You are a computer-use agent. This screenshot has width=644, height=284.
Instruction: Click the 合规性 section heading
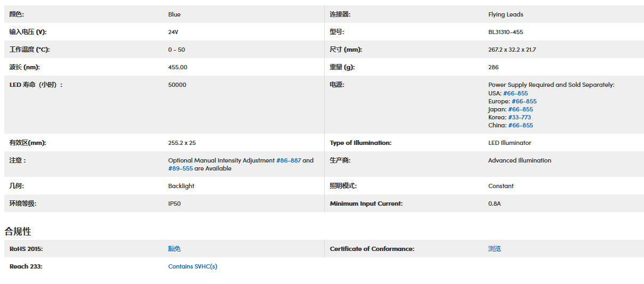(18, 231)
